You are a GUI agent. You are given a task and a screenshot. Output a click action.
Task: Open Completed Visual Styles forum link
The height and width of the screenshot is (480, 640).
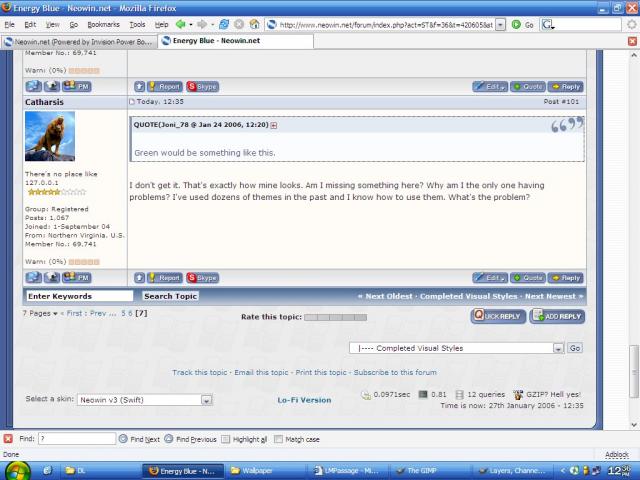[x=469, y=296]
